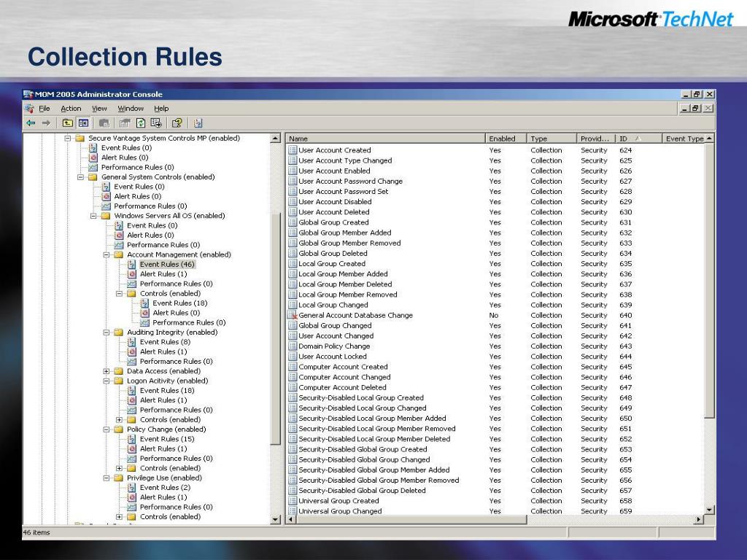
Task: Collapse the Secure Vantage System Controls MP node
Action: pos(68,138)
